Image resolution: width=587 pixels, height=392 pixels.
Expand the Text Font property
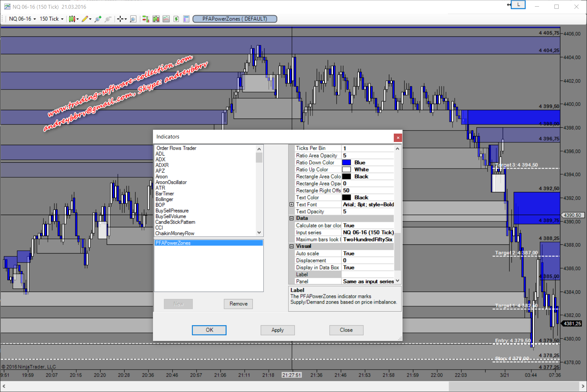[292, 205]
